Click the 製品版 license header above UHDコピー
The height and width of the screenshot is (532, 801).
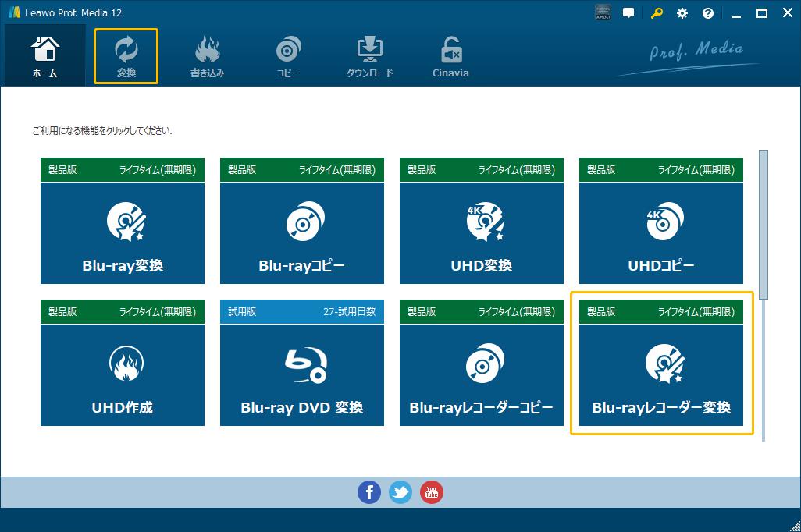[661, 169]
